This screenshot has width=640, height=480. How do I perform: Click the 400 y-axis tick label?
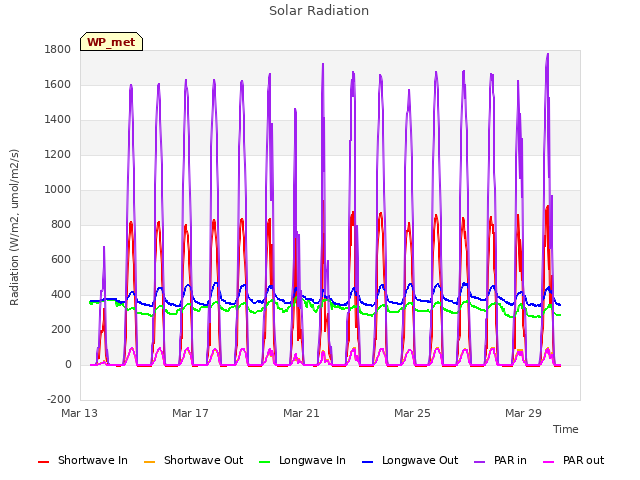(x=61, y=295)
